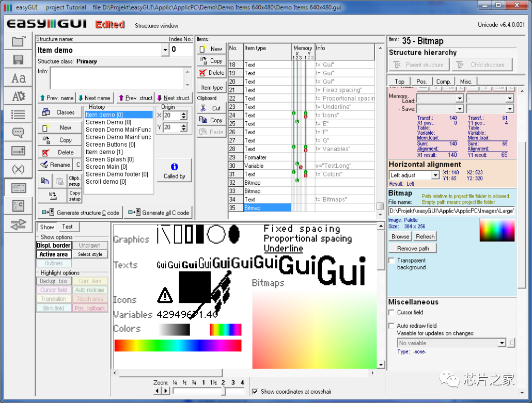Open a project file with the folder icon

(17, 40)
